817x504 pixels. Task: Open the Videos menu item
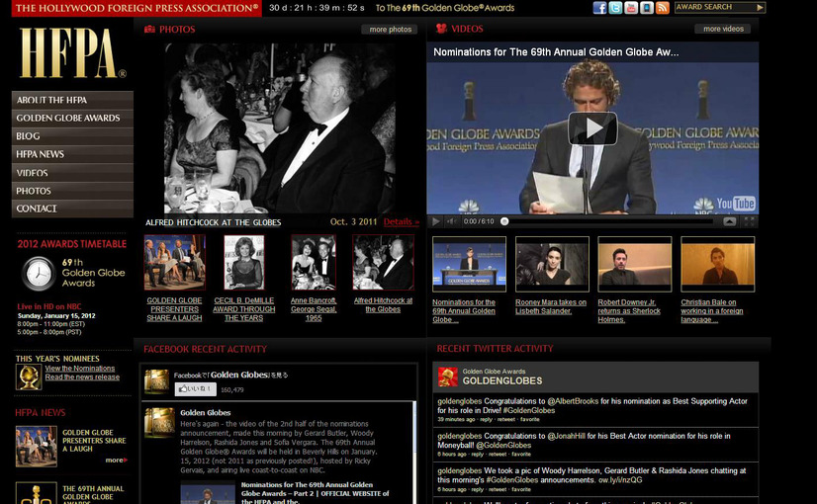(x=72, y=173)
